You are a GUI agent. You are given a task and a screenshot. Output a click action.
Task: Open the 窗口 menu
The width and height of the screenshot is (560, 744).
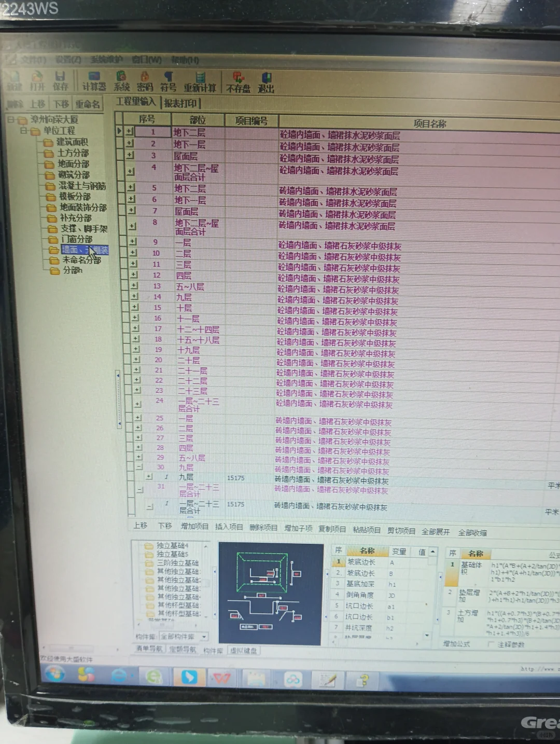[x=147, y=60]
